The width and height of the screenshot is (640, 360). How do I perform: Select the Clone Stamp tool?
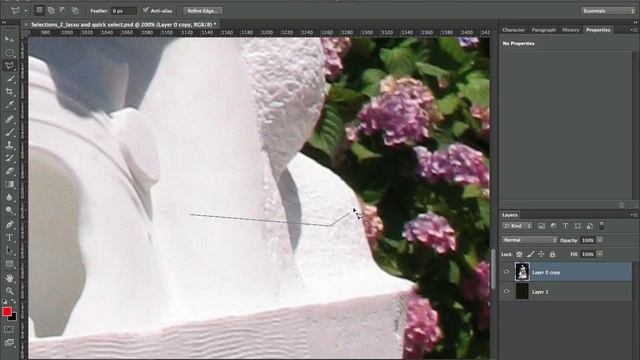(9, 145)
